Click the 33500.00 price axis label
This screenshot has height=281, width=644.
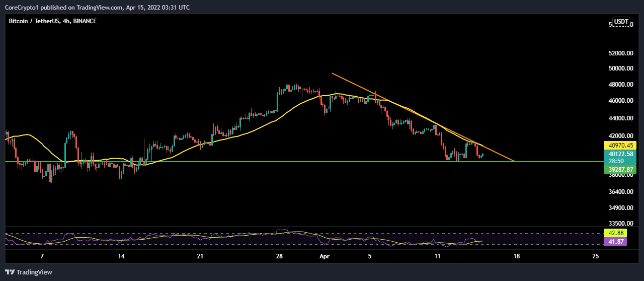coord(620,224)
